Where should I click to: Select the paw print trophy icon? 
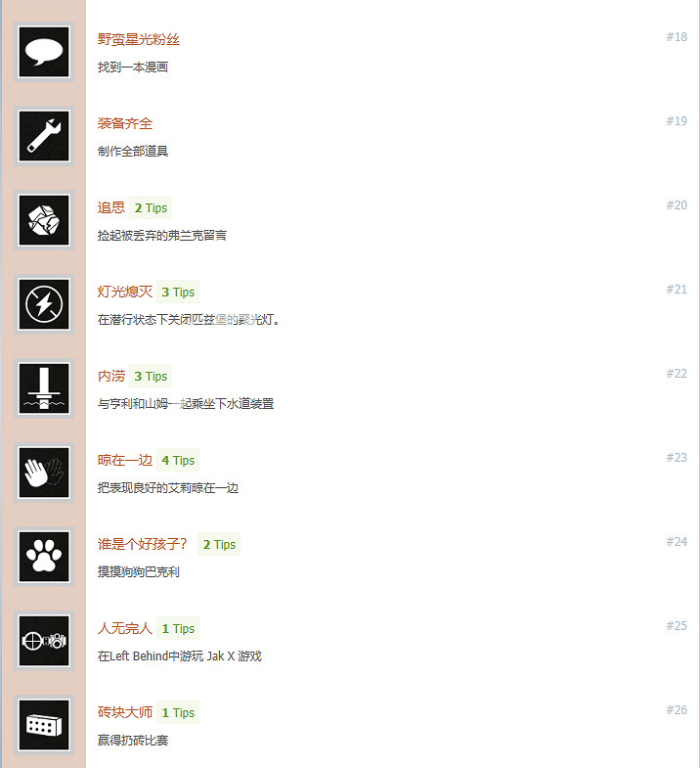click(44, 558)
